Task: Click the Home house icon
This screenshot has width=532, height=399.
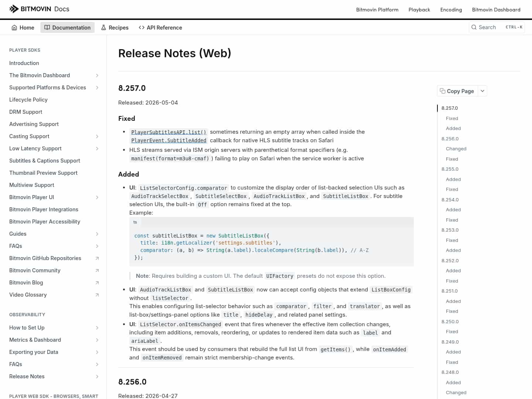Action: coord(14,27)
